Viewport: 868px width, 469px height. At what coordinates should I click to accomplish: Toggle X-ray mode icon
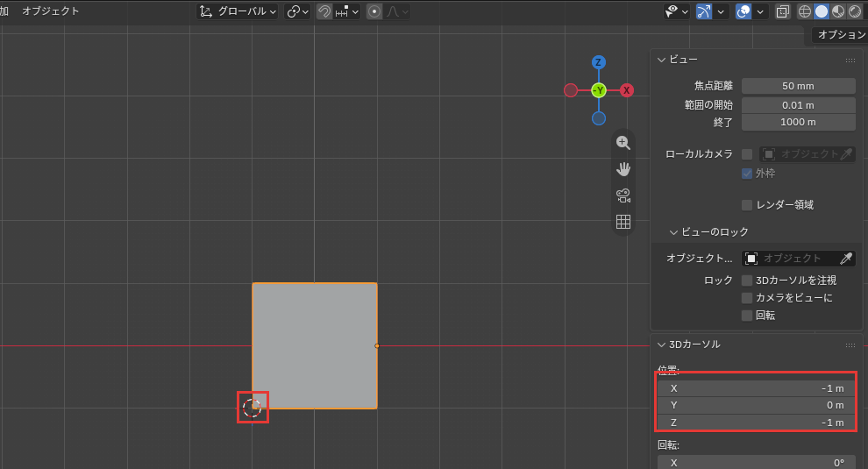(x=783, y=11)
